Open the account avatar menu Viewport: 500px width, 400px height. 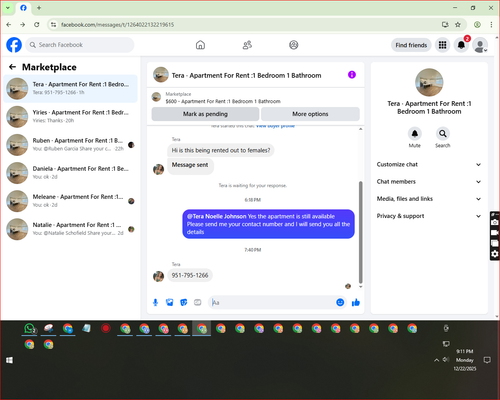point(480,45)
